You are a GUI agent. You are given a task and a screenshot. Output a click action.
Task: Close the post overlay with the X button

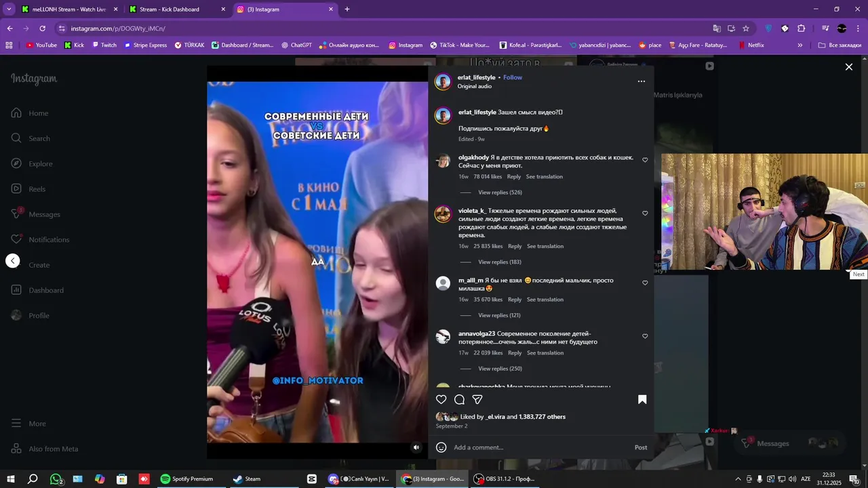click(x=848, y=66)
